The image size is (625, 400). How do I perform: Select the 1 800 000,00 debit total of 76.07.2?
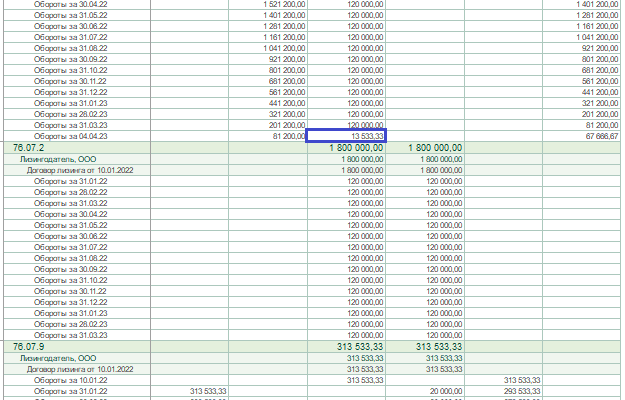pyautogui.click(x=356, y=148)
